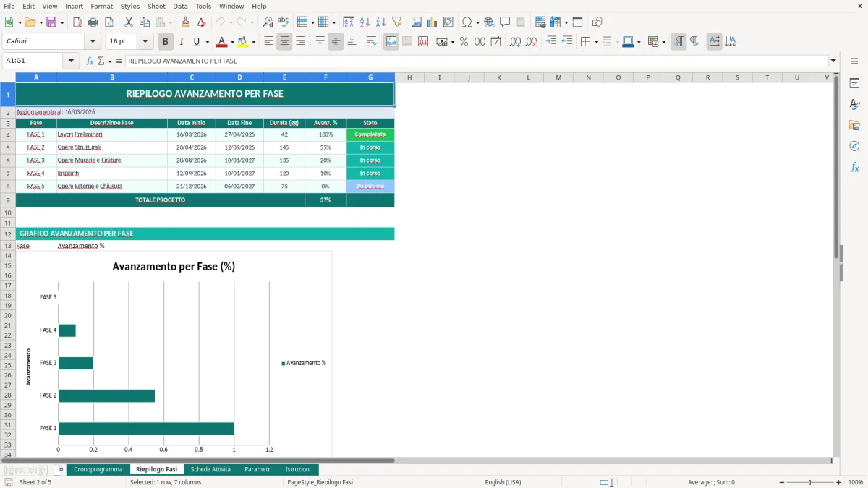Expand the Font Size dropdown
868x488 pixels.
(x=145, y=42)
